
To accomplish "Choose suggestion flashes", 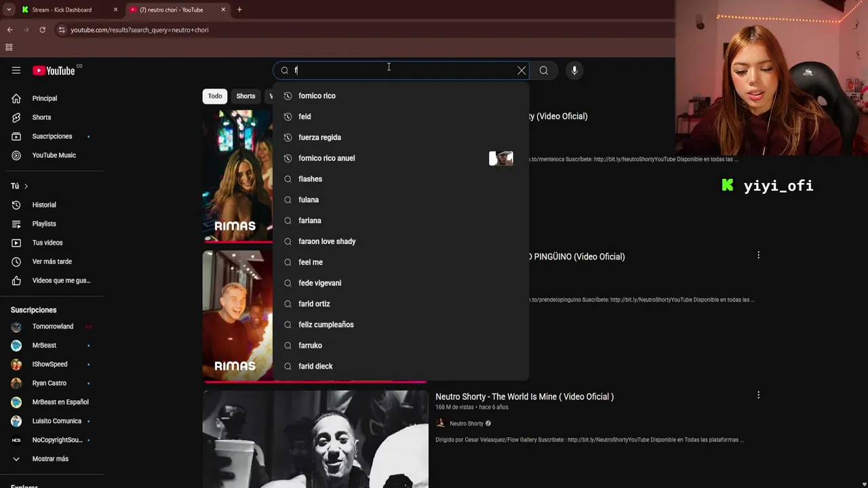I will coord(401,179).
